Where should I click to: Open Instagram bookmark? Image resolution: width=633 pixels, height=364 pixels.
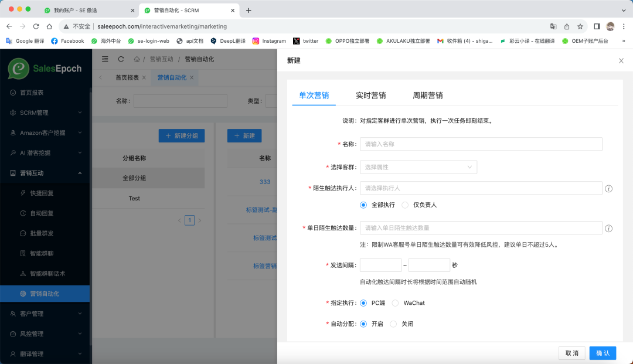[269, 41]
